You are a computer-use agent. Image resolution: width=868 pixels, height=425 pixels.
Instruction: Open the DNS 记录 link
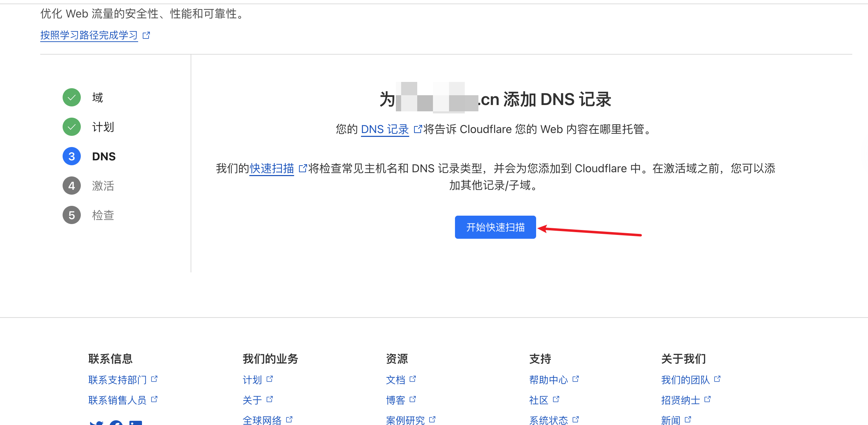(x=385, y=129)
